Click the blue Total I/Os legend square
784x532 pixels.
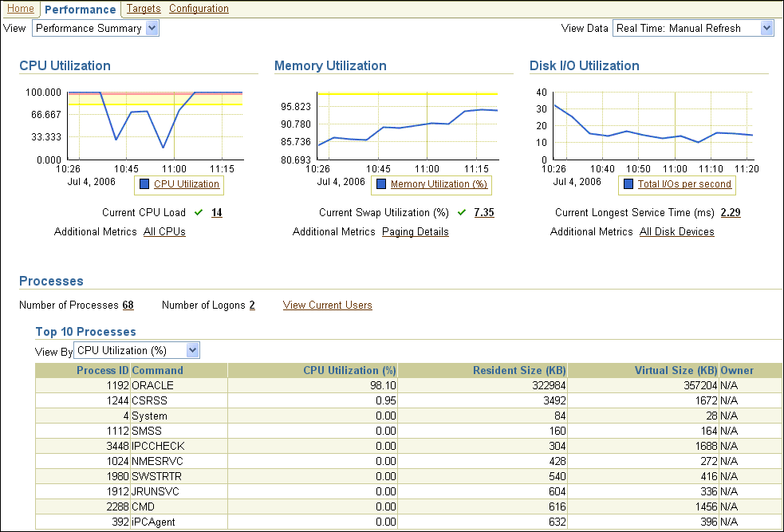628,184
